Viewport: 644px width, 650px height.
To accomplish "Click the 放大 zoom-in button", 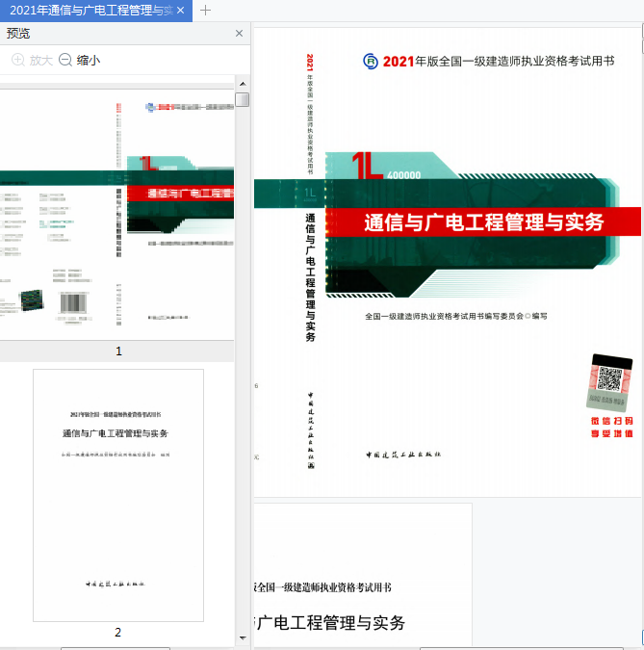I will pyautogui.click(x=32, y=60).
